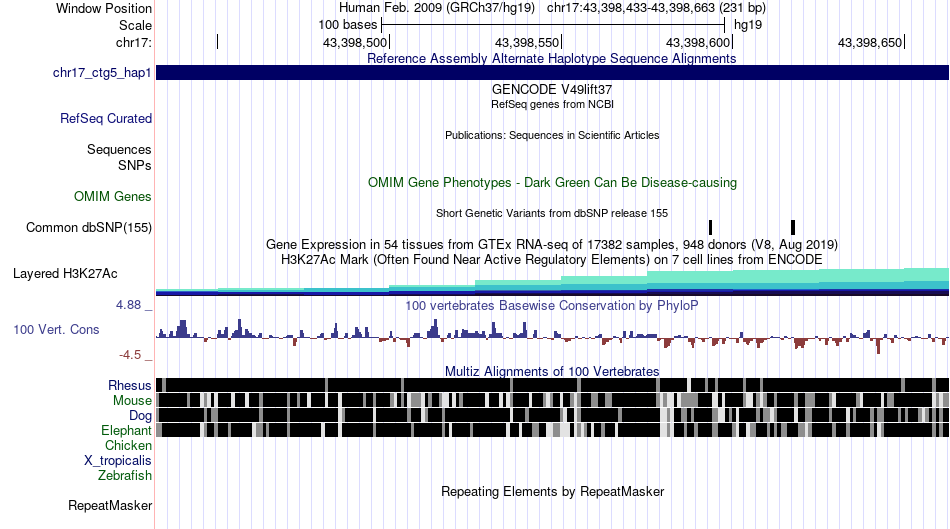
Task: Click the 43,398,600 ruler position
Action: [x=698, y=42]
